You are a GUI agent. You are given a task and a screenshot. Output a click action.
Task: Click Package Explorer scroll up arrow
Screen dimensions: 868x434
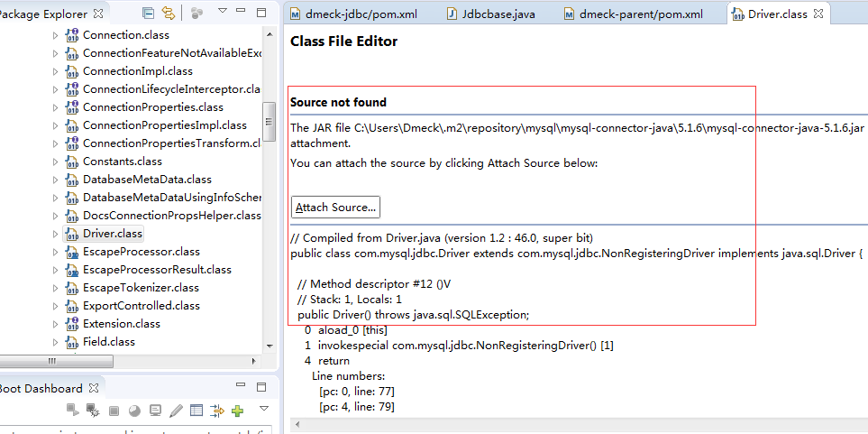(x=269, y=34)
